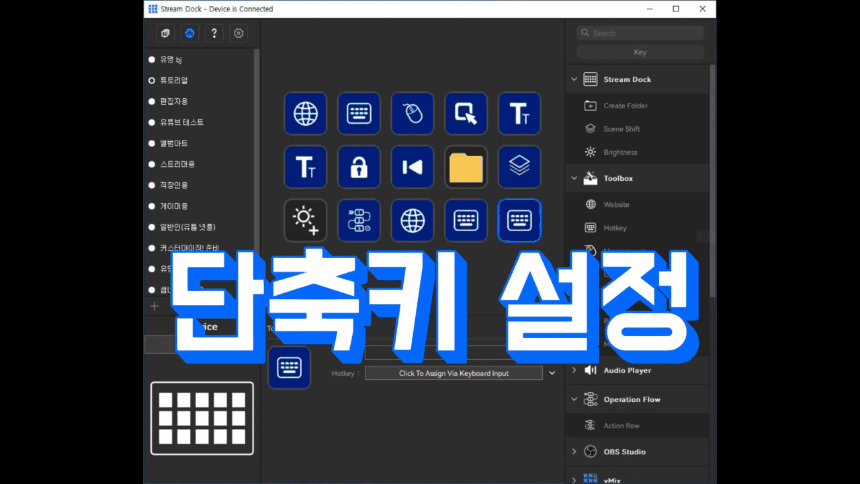
Task: Select the 유튜브 테스트 profile
Action: [x=182, y=122]
